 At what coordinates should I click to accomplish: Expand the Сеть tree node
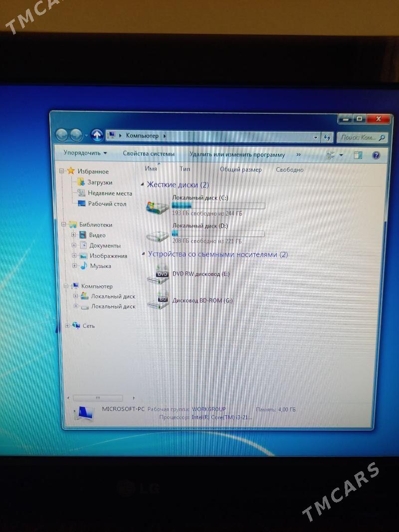[x=67, y=326]
